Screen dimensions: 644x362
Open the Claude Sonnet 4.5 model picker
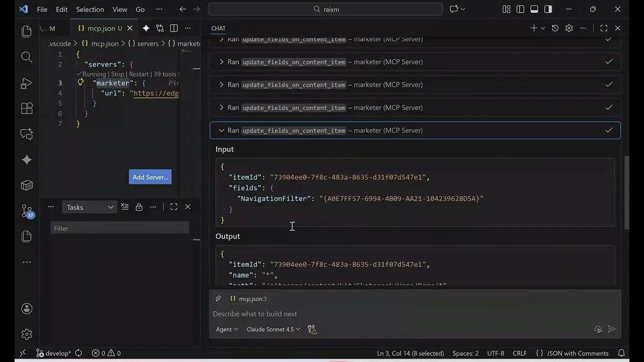271,329
